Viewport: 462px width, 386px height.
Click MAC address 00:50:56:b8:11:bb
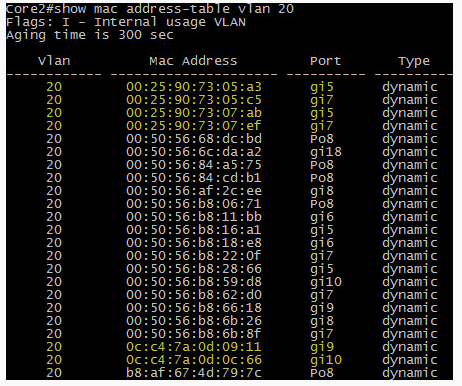tap(194, 217)
